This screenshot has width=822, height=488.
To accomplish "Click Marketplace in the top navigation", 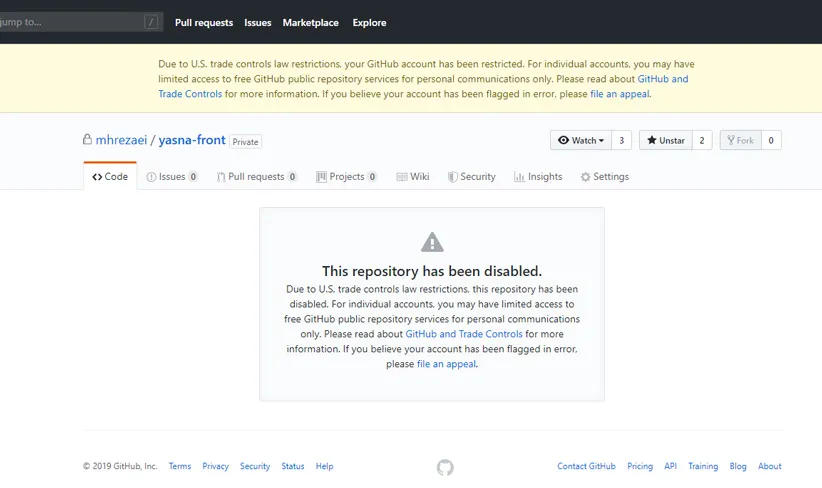I will coord(310,23).
